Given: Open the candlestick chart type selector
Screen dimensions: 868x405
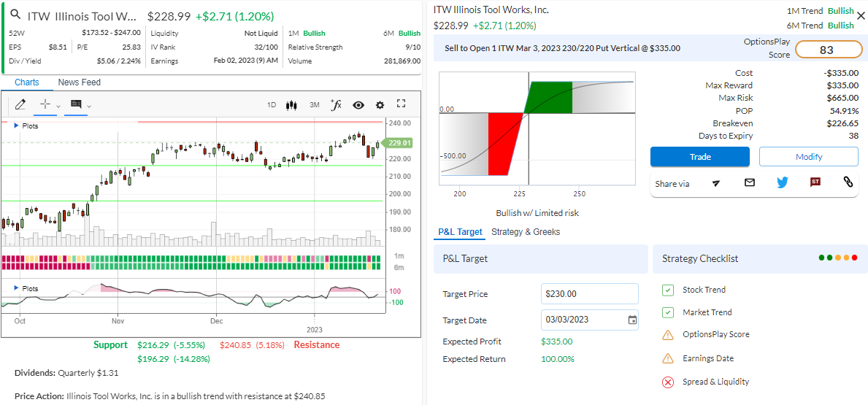Looking at the screenshot, I should point(292,104).
